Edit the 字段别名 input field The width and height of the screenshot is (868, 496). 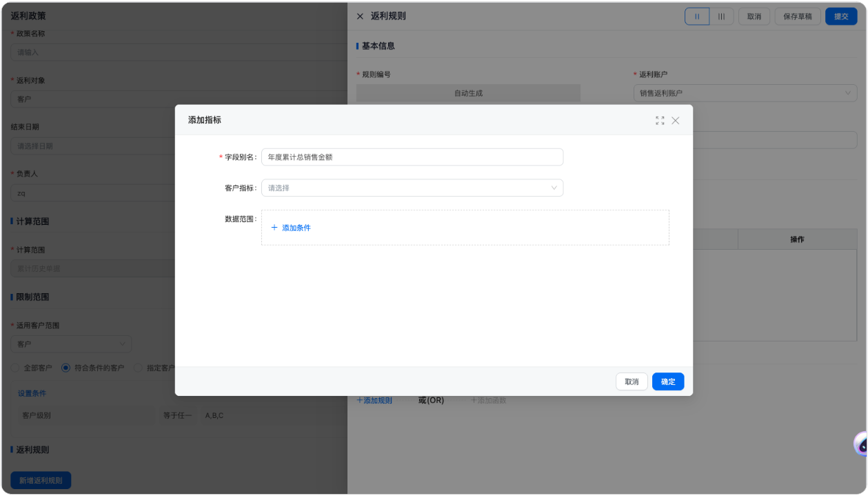pyautogui.click(x=412, y=157)
